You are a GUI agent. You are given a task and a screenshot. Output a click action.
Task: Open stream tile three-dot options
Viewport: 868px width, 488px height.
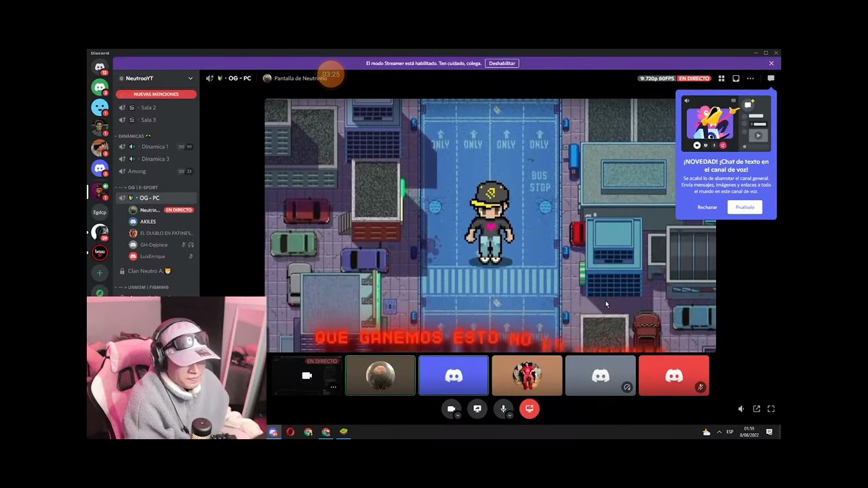pyautogui.click(x=333, y=387)
